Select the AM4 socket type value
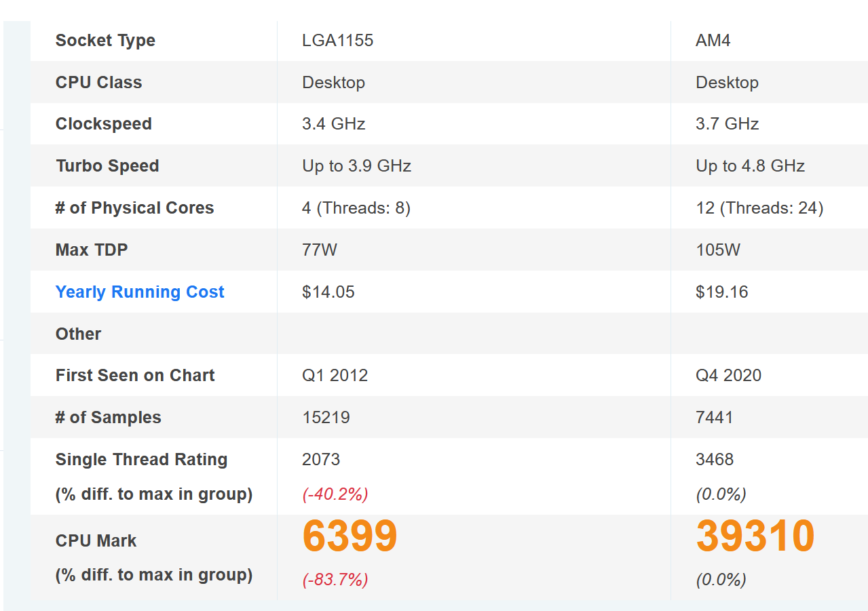 (x=713, y=41)
